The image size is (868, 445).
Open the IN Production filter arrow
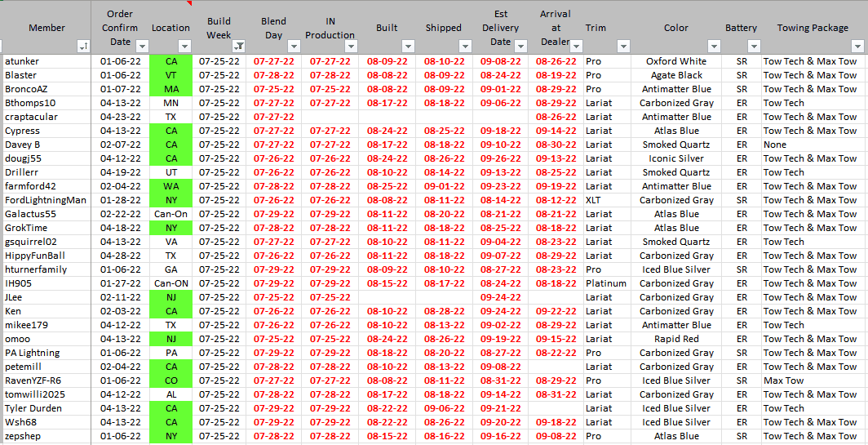(349, 47)
